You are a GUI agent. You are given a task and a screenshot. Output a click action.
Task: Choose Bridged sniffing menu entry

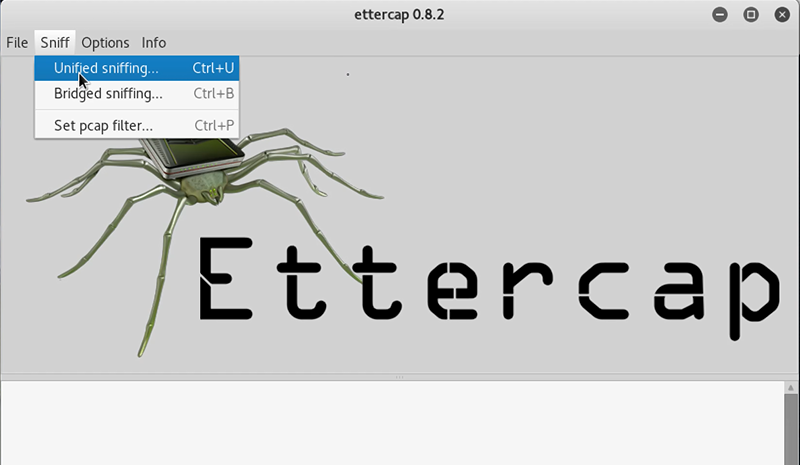137,94
